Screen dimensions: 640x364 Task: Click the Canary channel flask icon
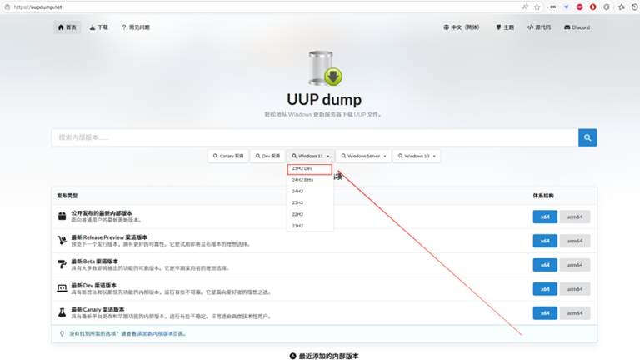coord(62,312)
